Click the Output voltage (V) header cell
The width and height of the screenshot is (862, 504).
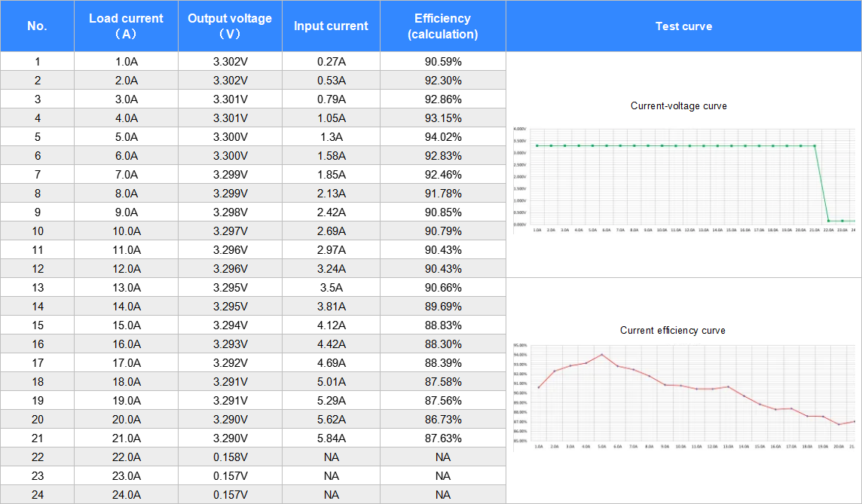pyautogui.click(x=230, y=26)
